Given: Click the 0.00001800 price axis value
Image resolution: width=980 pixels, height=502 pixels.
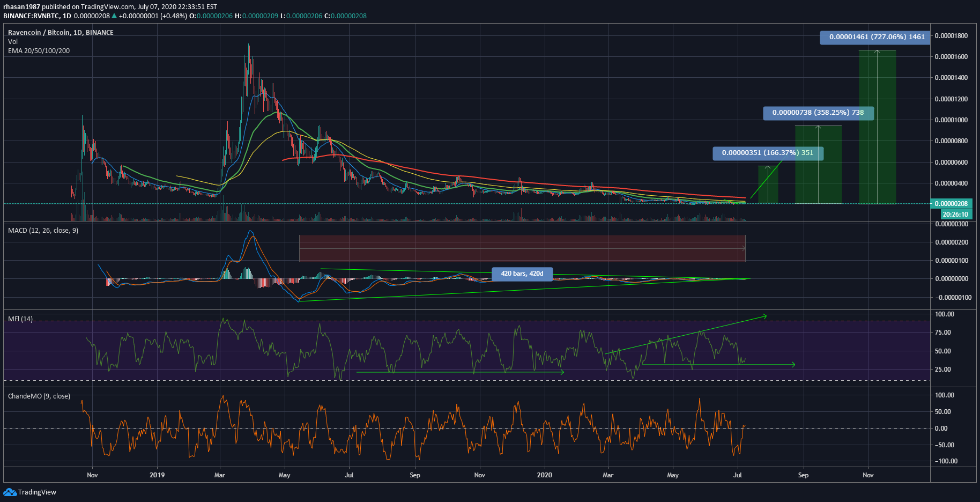Looking at the screenshot, I should click(951, 36).
